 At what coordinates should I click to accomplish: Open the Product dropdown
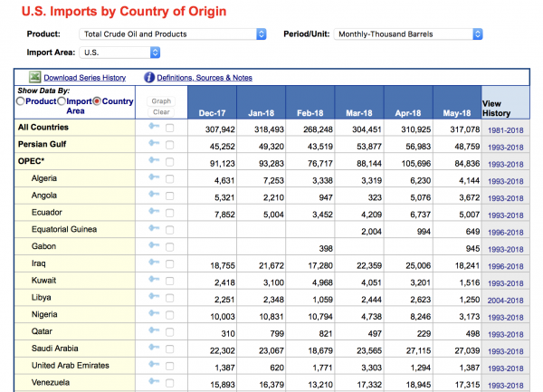tap(173, 33)
